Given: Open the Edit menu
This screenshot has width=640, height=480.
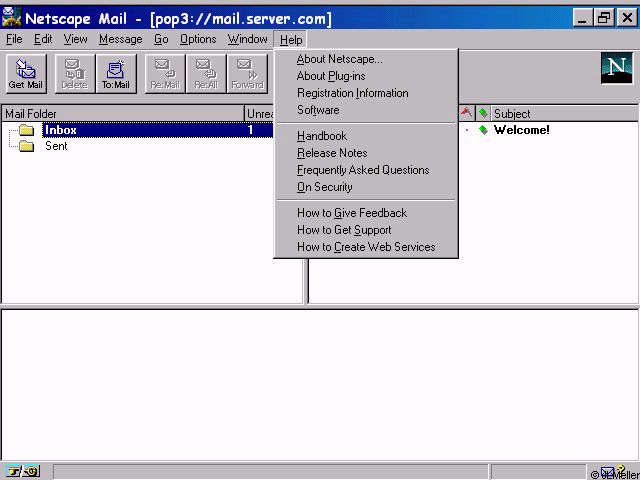Looking at the screenshot, I should point(43,39).
